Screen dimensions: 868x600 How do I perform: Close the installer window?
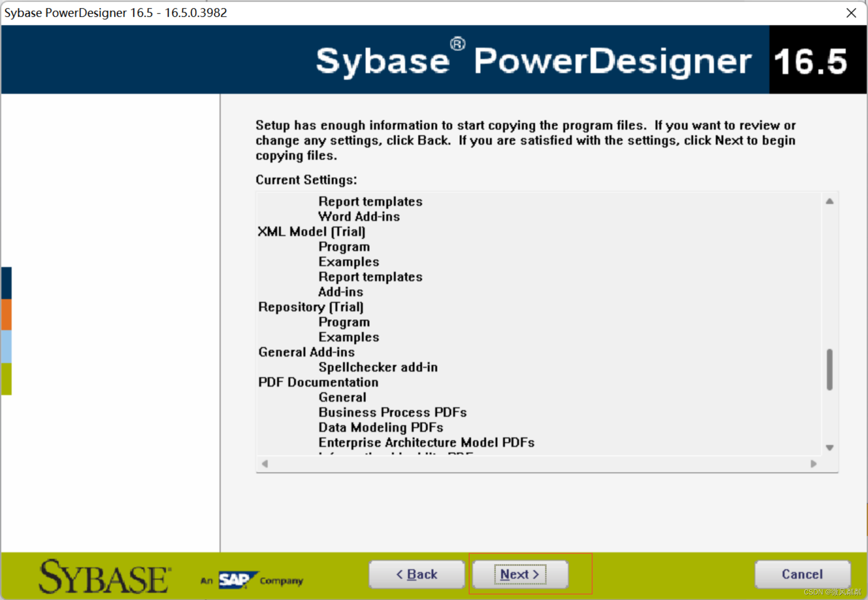[851, 13]
